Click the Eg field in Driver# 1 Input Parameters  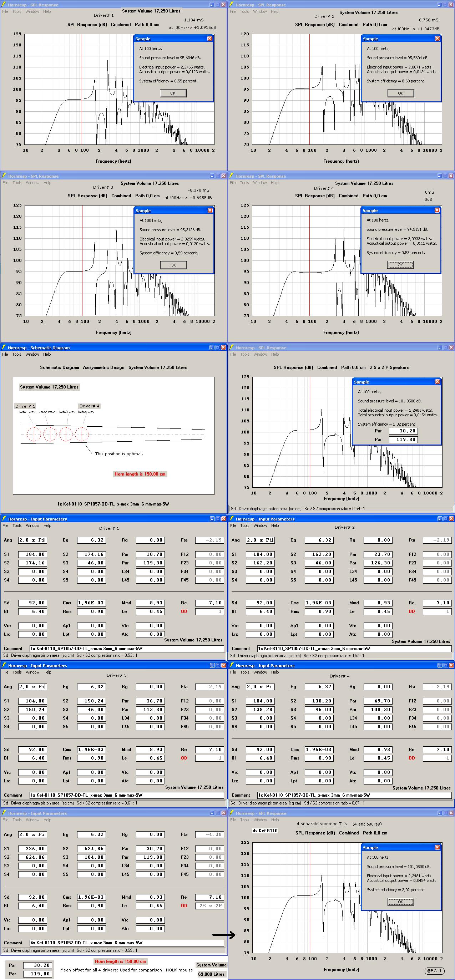click(91, 540)
